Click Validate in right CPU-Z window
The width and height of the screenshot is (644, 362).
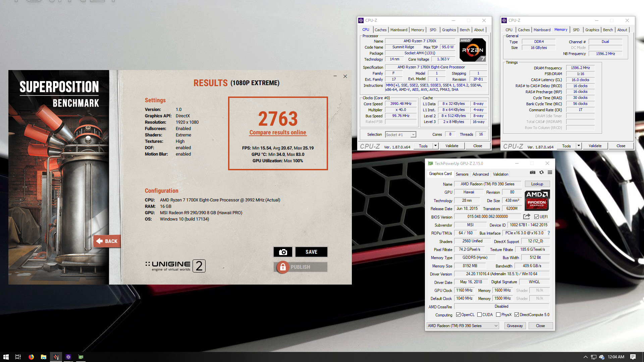595,146
